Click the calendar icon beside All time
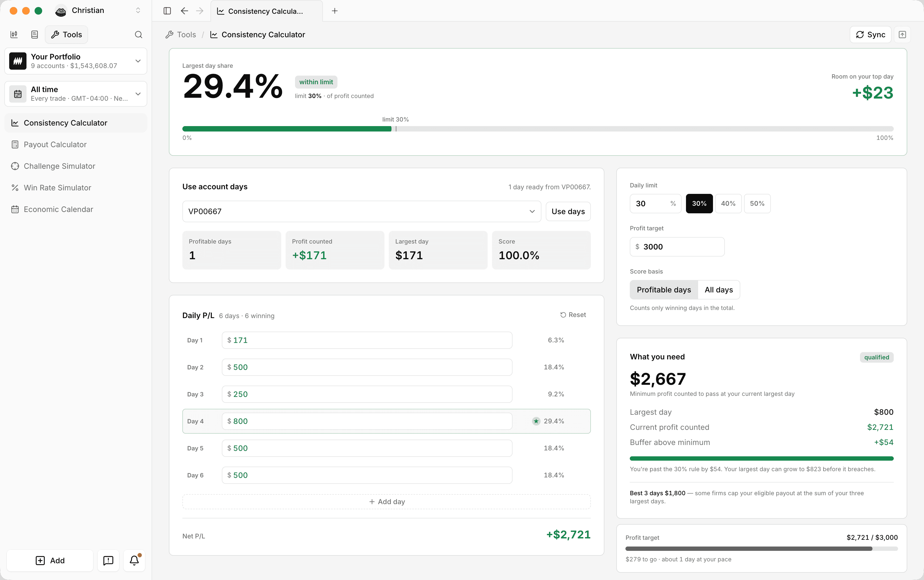924x580 pixels. tap(18, 94)
